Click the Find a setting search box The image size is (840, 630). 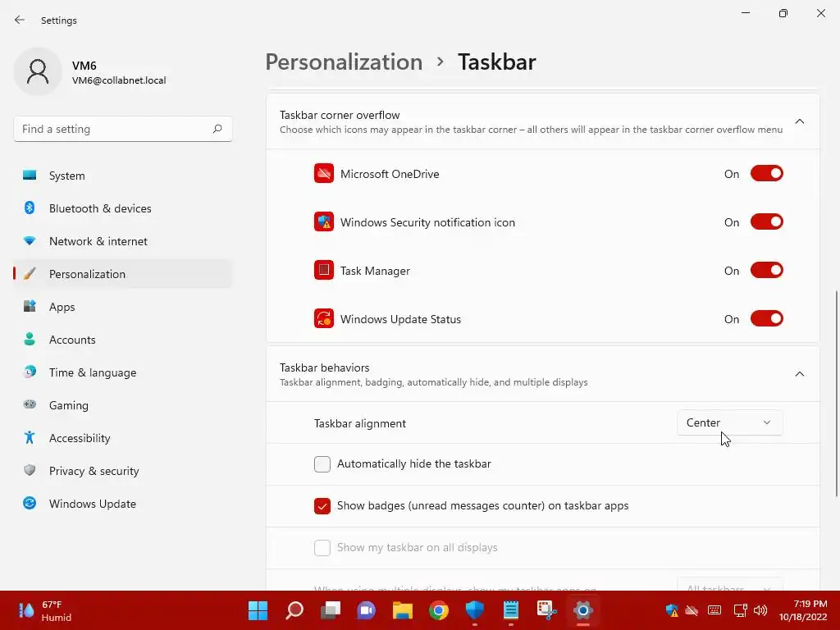click(123, 129)
